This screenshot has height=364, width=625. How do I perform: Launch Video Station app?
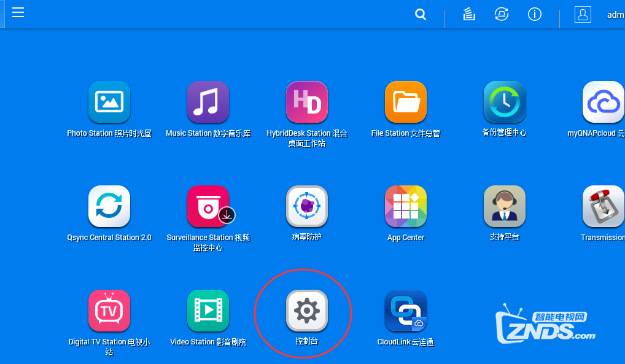(208, 311)
